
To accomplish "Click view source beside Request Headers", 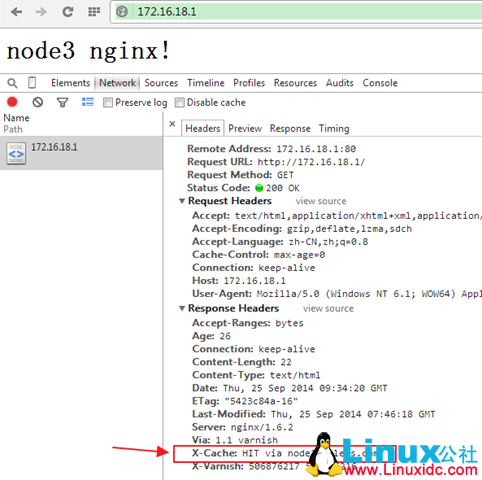I will tap(321, 201).
